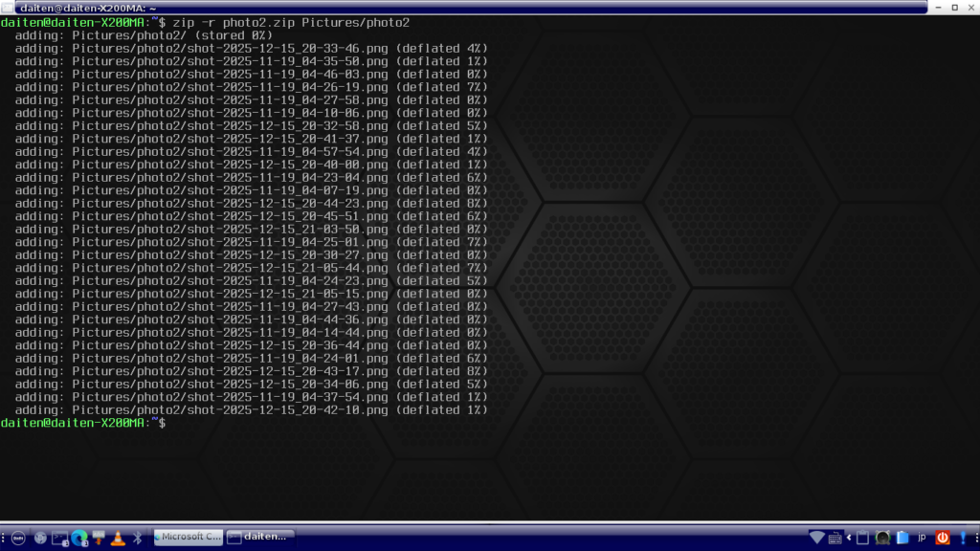Open the clipboard manager tray icon
Image resolution: width=980 pixels, height=551 pixels.
click(861, 538)
